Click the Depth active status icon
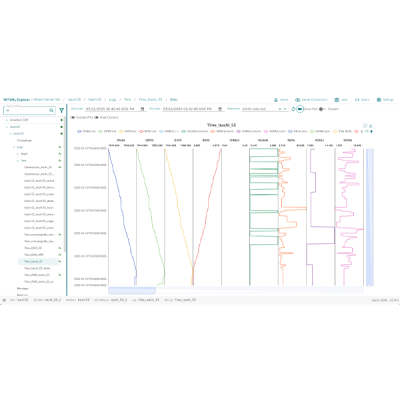Viewport: 400px width, 400px height. tap(60, 154)
